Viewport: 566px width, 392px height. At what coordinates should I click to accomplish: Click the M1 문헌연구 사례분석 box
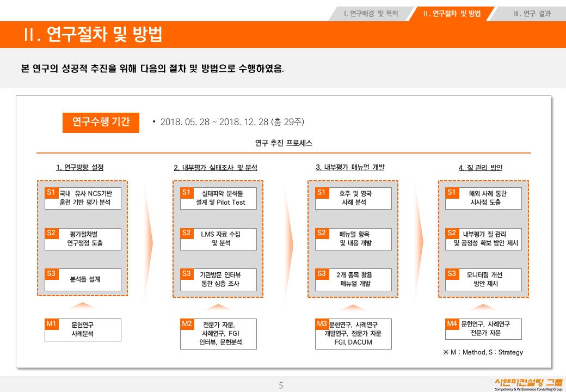click(x=83, y=329)
